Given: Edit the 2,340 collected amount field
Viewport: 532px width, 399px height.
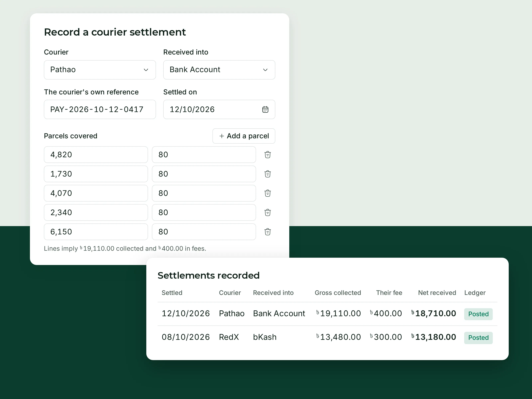Looking at the screenshot, I should tap(96, 212).
